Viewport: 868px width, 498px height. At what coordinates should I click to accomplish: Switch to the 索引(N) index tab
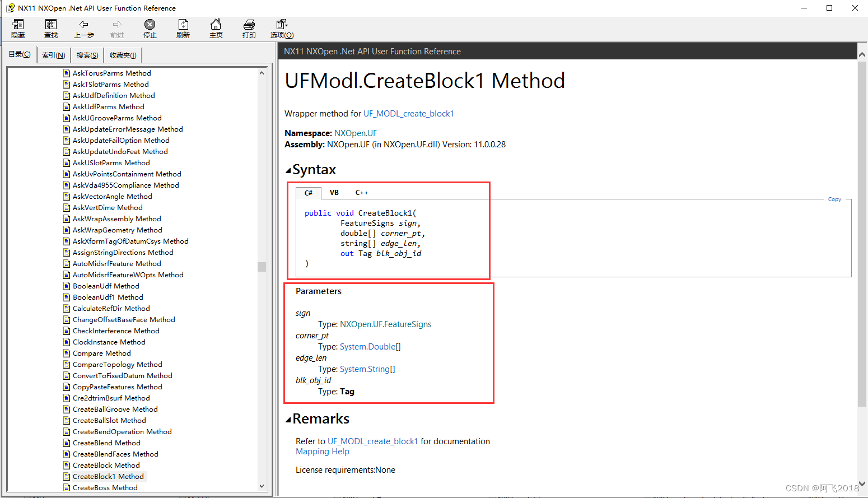click(54, 55)
